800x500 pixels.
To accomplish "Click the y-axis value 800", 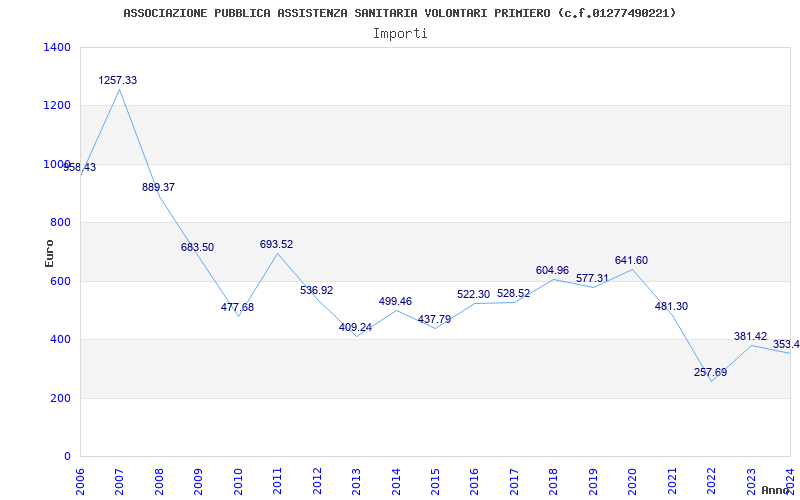I will (61, 222).
